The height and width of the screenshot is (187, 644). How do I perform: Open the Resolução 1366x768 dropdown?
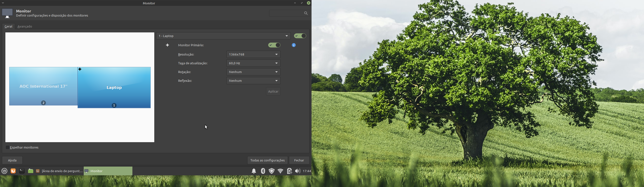click(253, 55)
